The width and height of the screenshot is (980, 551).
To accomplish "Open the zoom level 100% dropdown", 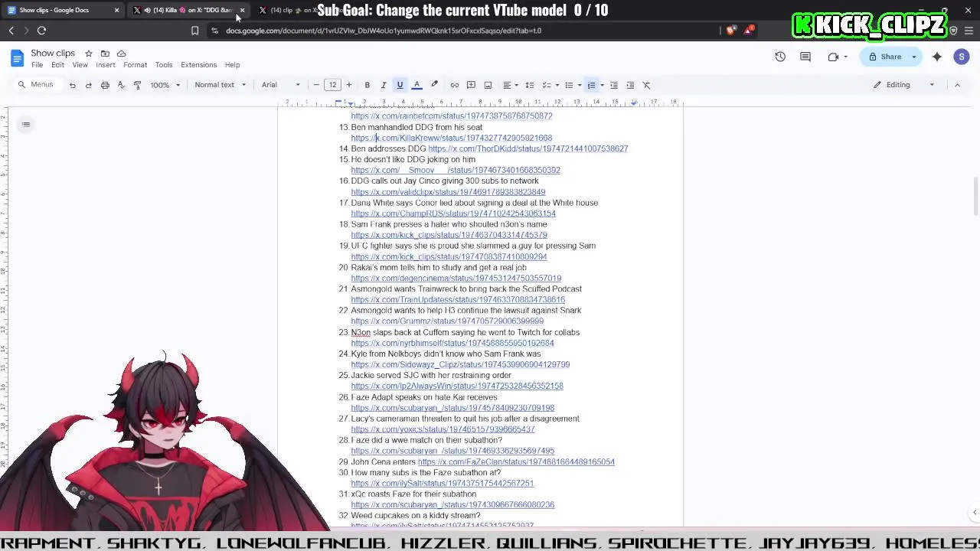I will [165, 85].
